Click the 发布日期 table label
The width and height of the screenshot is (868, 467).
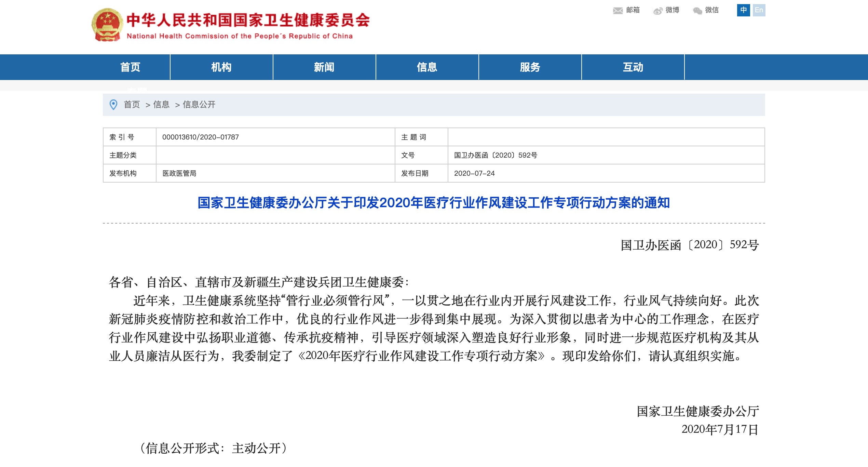pyautogui.click(x=415, y=173)
